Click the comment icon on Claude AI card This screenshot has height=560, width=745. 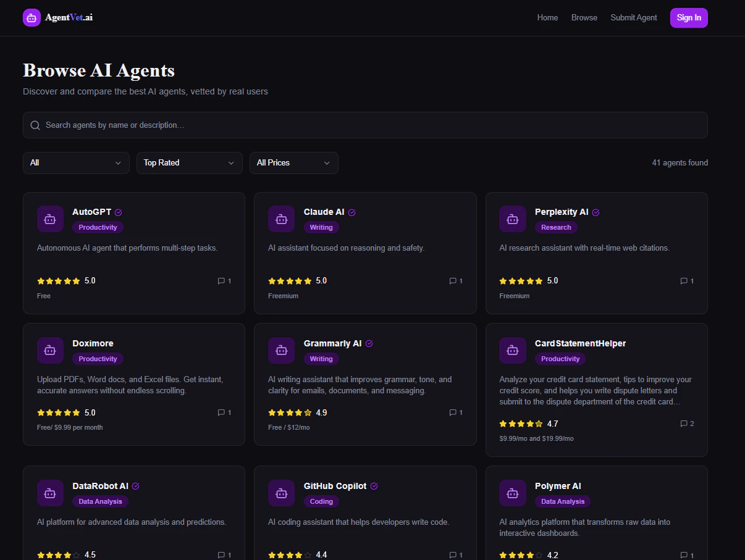click(x=453, y=281)
